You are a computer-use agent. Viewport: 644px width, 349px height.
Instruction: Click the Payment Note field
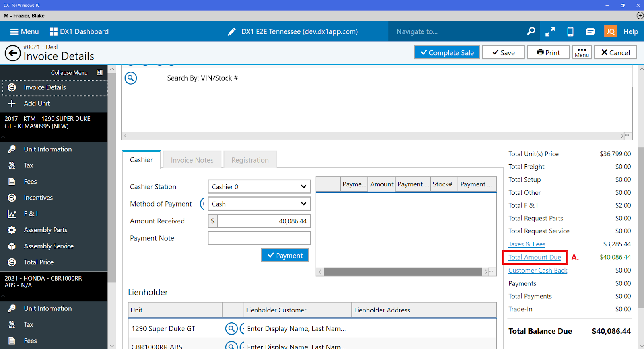click(259, 238)
